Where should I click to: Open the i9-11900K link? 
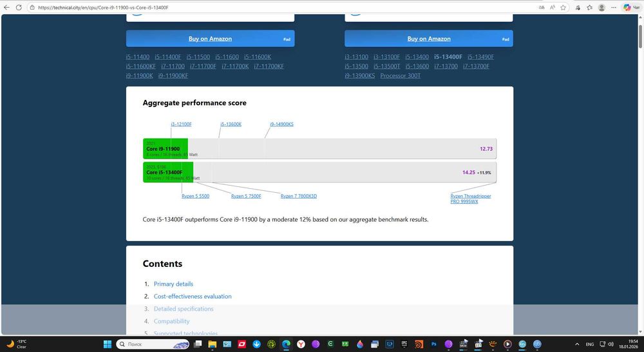[139, 75]
